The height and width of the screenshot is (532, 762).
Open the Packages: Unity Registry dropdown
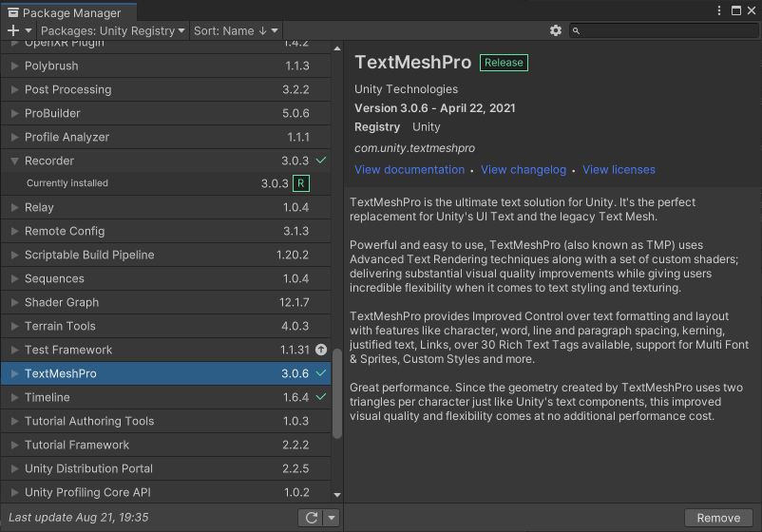113,30
